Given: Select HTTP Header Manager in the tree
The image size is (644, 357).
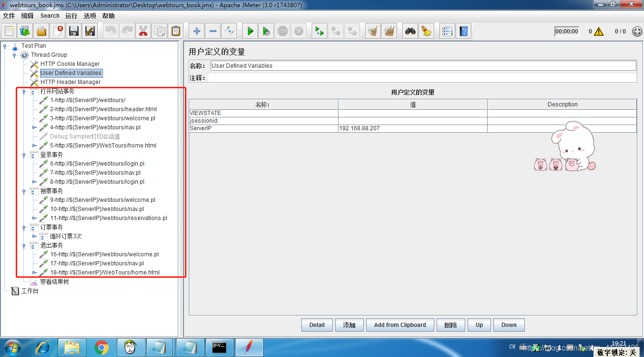Looking at the screenshot, I should click(71, 82).
